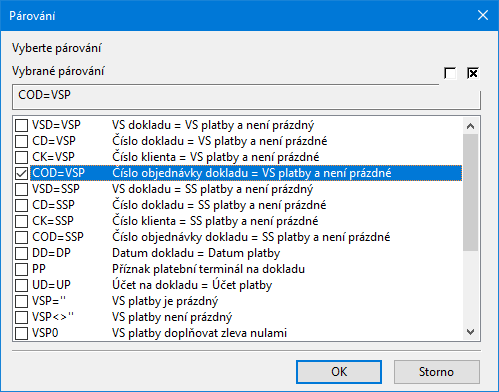Confirm with the OK button
Screen dimensions: 499x392
tap(339, 372)
